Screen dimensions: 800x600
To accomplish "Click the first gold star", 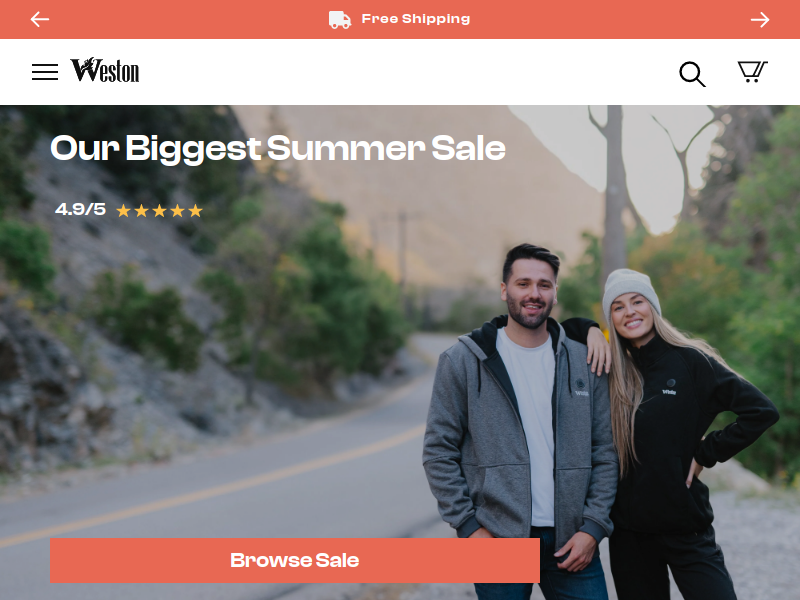I will pos(123,210).
